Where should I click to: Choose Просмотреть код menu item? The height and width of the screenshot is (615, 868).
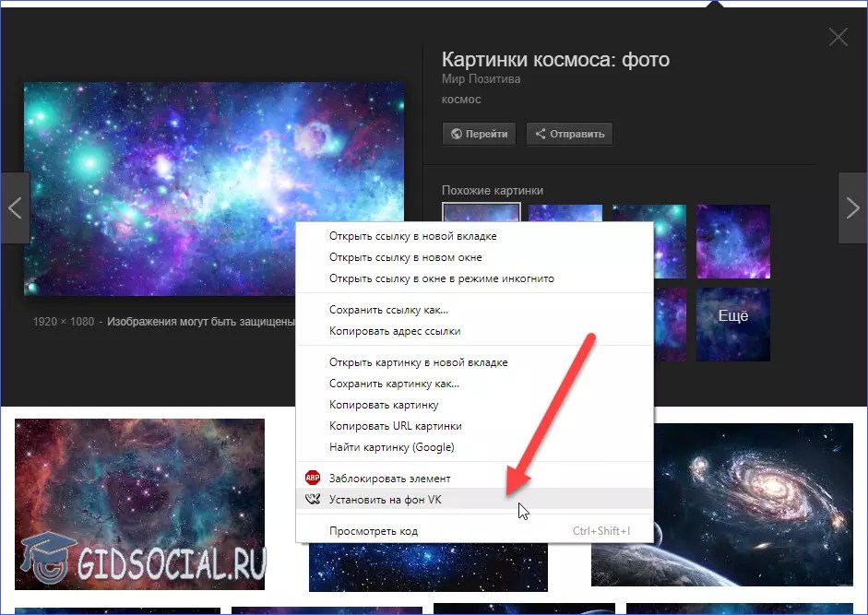pos(373,531)
